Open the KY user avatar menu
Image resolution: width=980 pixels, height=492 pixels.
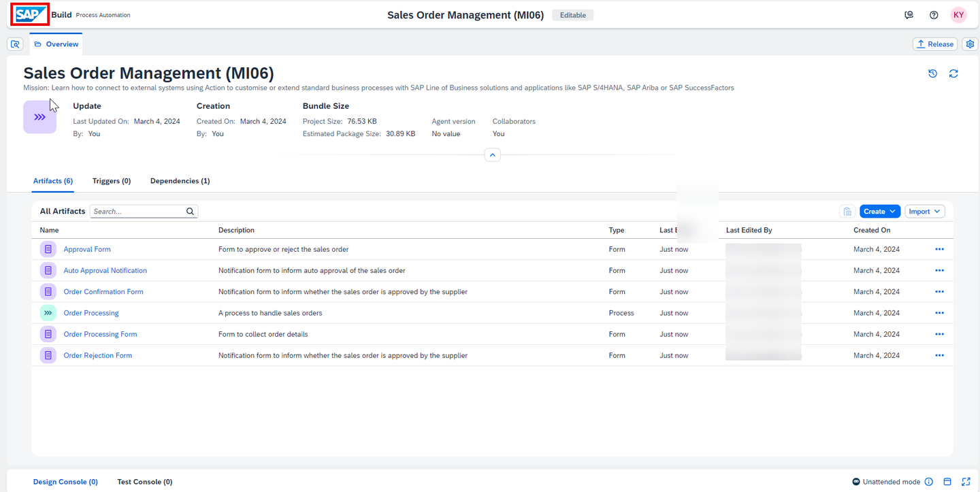[959, 15]
